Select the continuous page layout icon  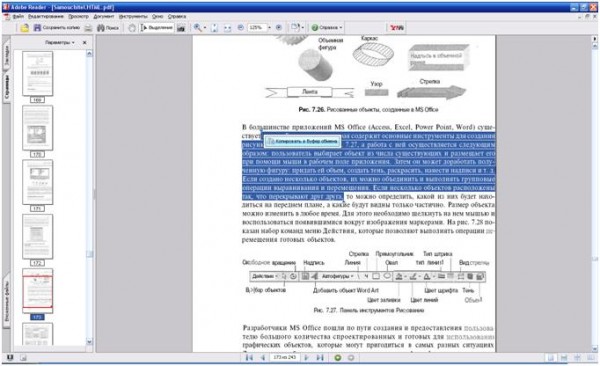564,358
